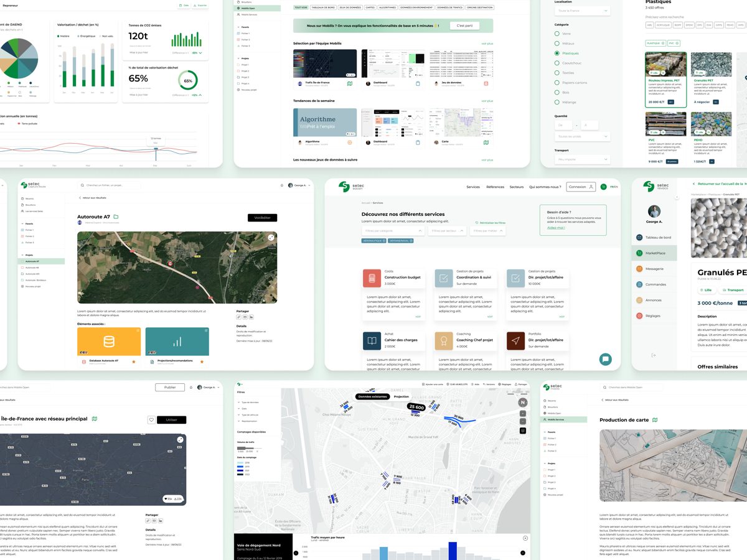Open the Localisation Toute la France dropdown
This screenshot has width=747, height=560.
[582, 11]
